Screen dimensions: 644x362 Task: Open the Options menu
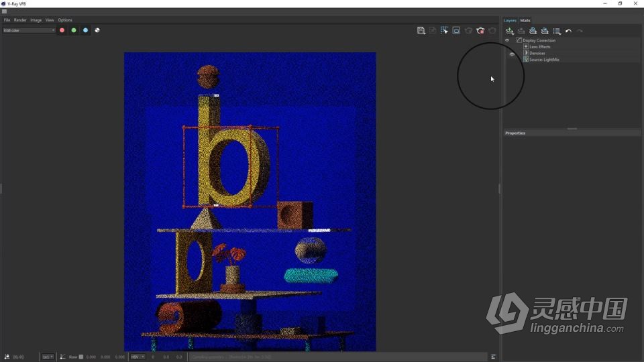pos(65,20)
